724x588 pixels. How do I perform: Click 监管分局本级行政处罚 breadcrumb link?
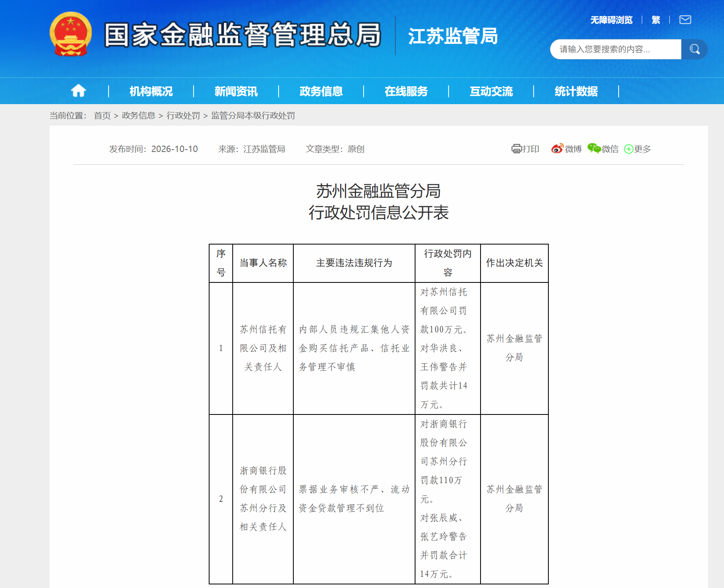tap(253, 116)
